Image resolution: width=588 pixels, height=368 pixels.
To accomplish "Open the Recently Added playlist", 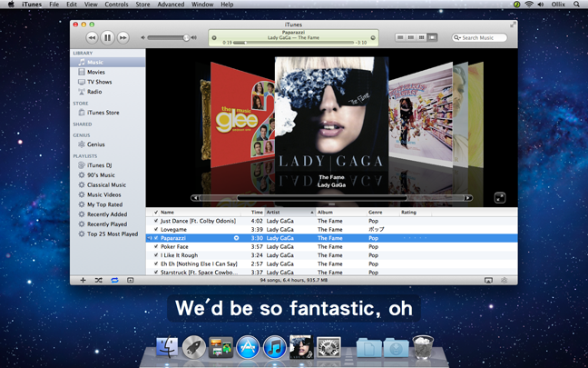I will (108, 214).
